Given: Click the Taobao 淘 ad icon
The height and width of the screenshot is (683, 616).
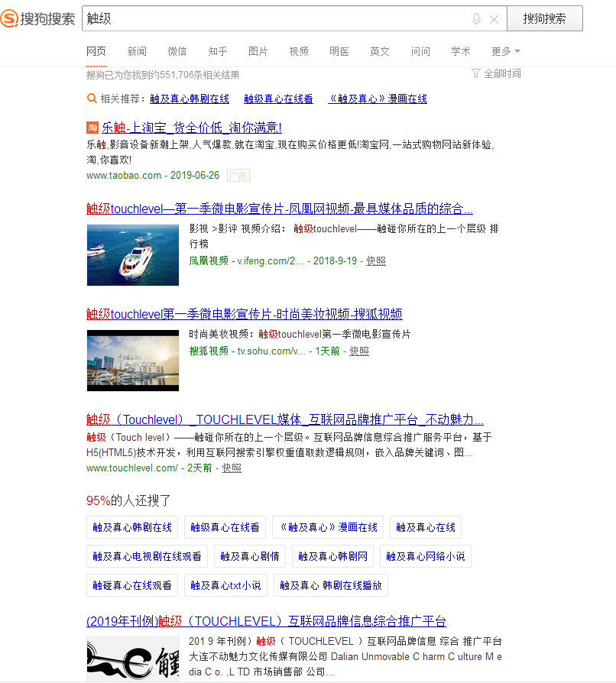Looking at the screenshot, I should 92,127.
